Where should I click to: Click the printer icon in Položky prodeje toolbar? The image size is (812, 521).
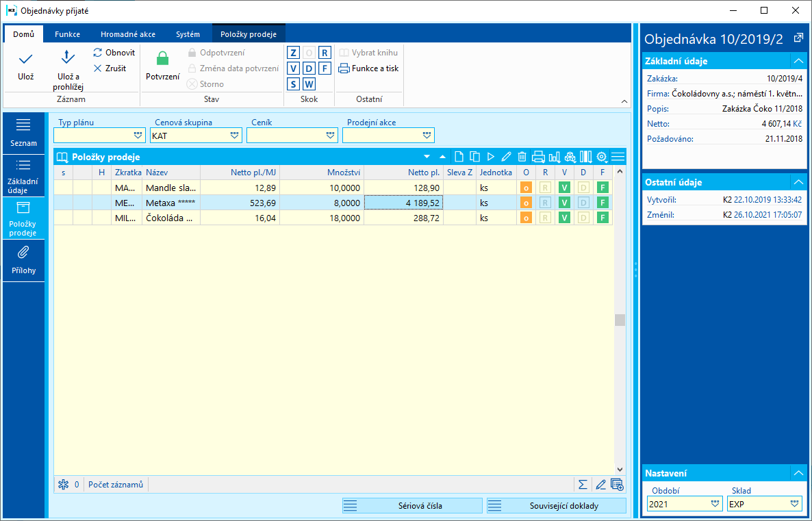[538, 157]
